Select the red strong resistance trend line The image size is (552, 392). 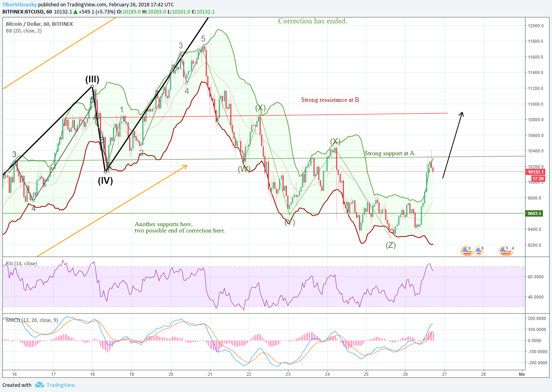[255, 115]
